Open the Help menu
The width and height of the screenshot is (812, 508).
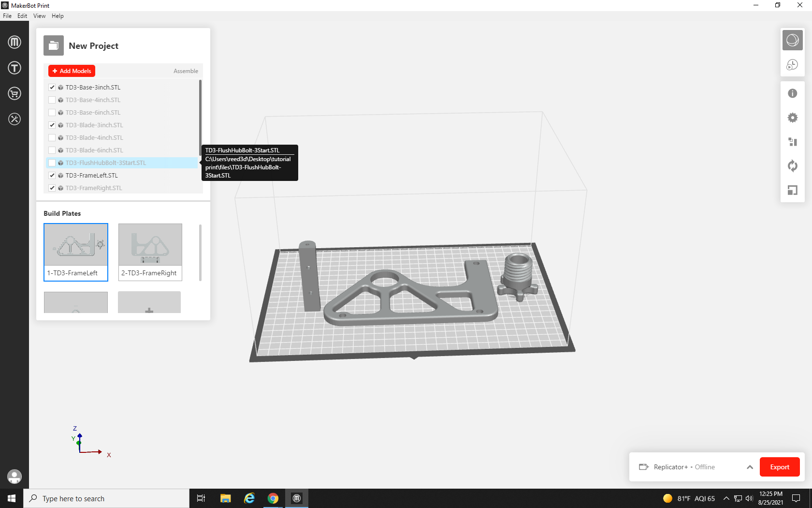click(x=58, y=16)
